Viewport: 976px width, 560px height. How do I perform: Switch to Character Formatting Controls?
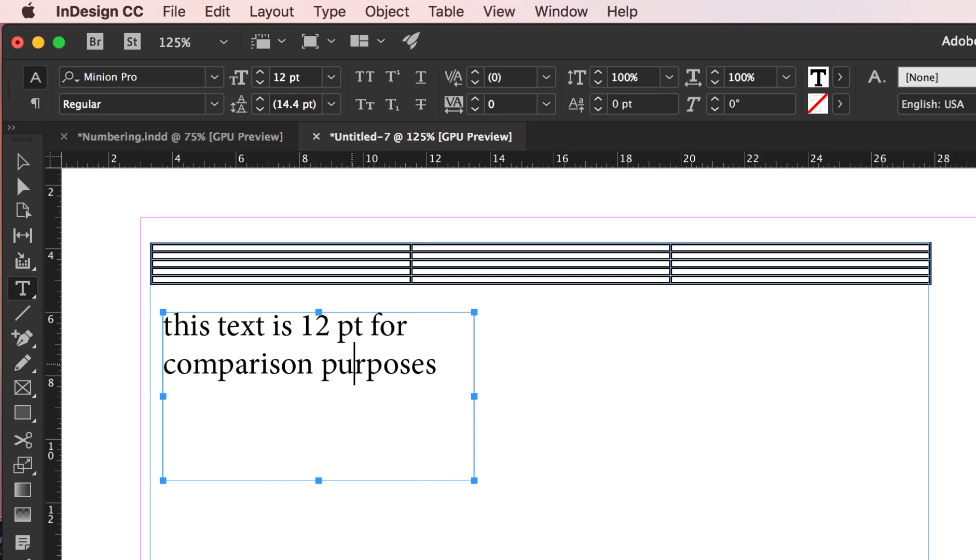(x=35, y=78)
